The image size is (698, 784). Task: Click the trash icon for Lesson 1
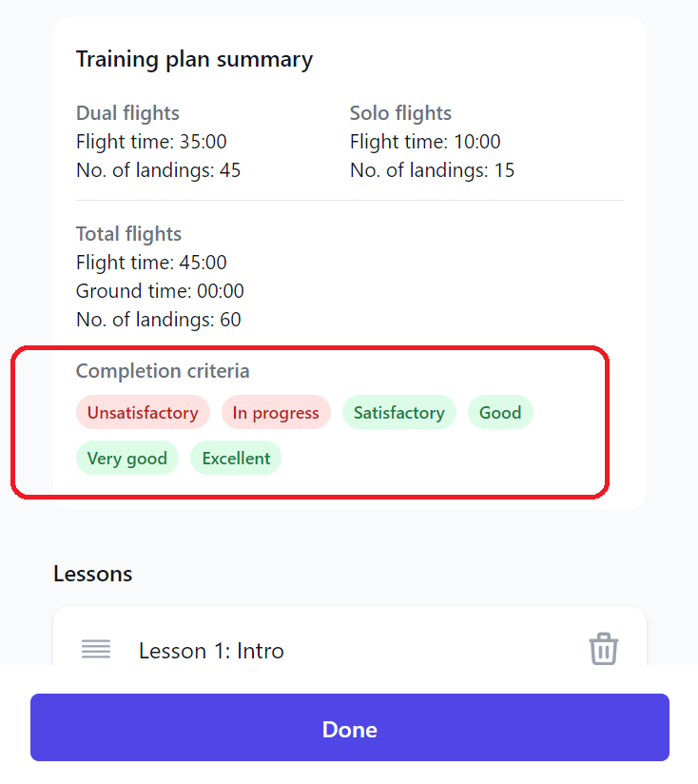tap(603, 649)
